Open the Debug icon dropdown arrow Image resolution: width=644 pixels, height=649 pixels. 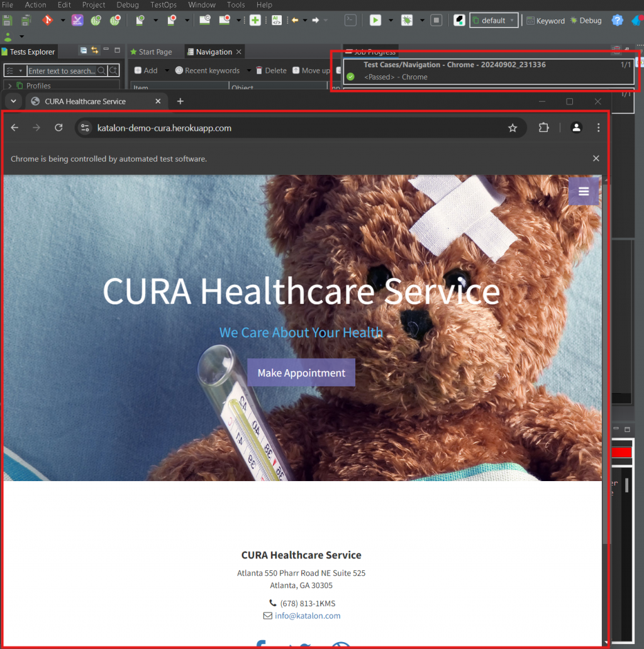[422, 20]
